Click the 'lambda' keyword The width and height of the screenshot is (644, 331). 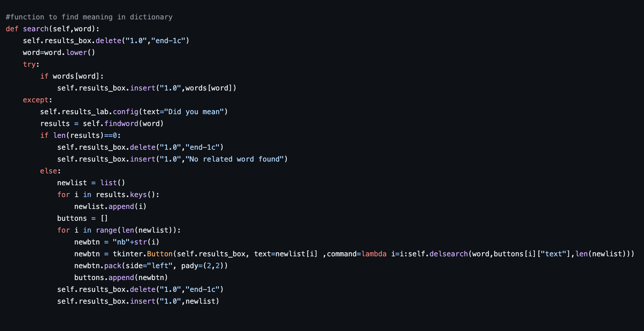(374, 254)
